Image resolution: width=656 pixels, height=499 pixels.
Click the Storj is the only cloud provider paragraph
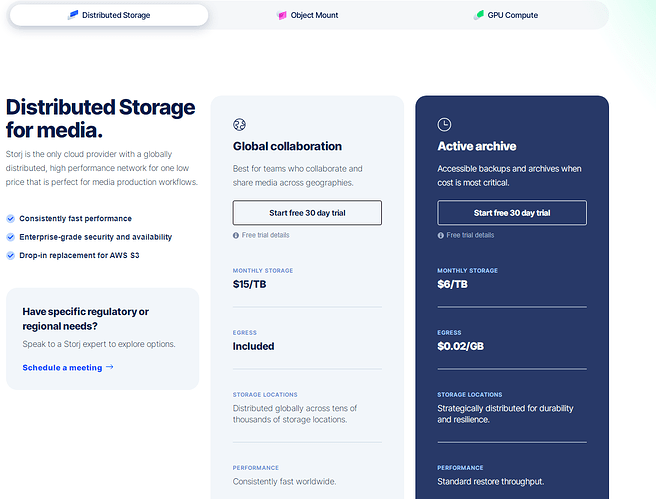[x=102, y=168]
